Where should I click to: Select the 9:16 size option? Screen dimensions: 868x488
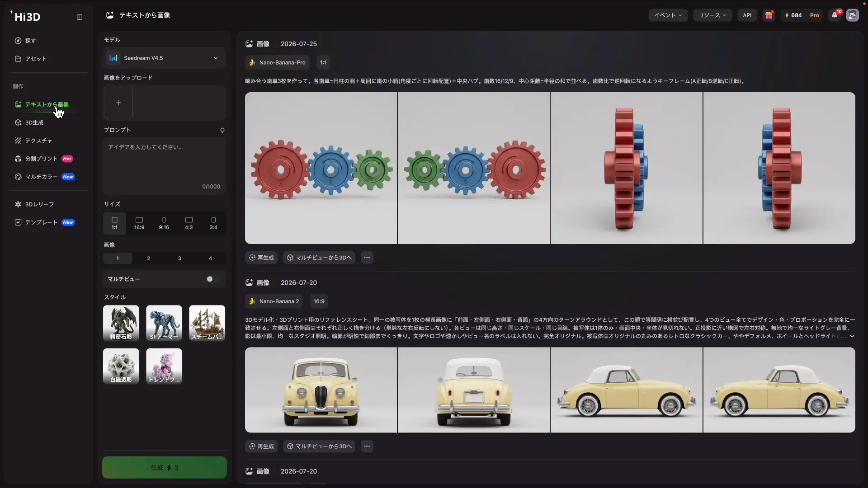click(x=164, y=223)
